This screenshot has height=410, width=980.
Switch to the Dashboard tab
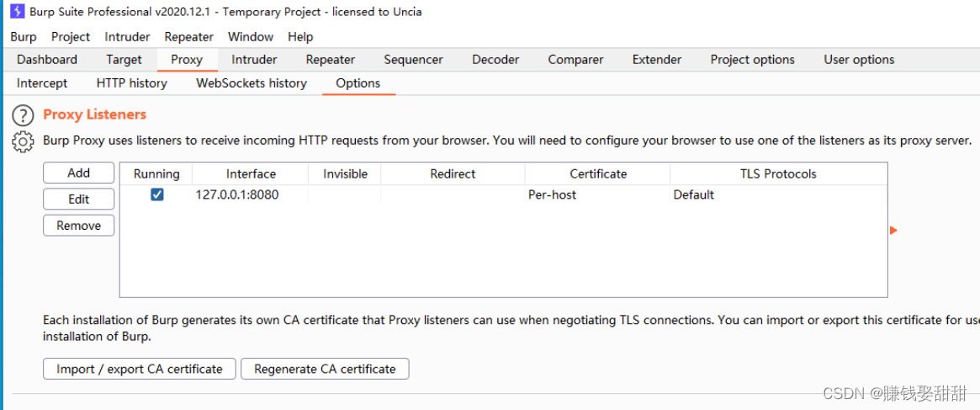47,60
